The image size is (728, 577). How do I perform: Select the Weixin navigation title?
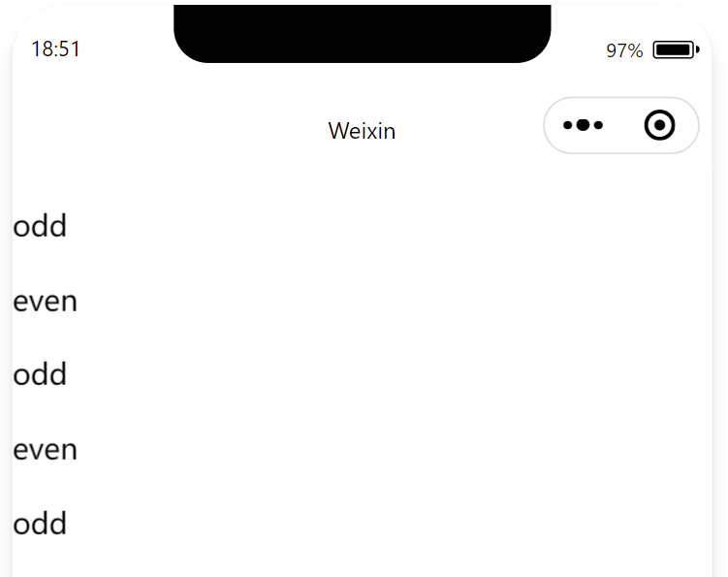[362, 131]
